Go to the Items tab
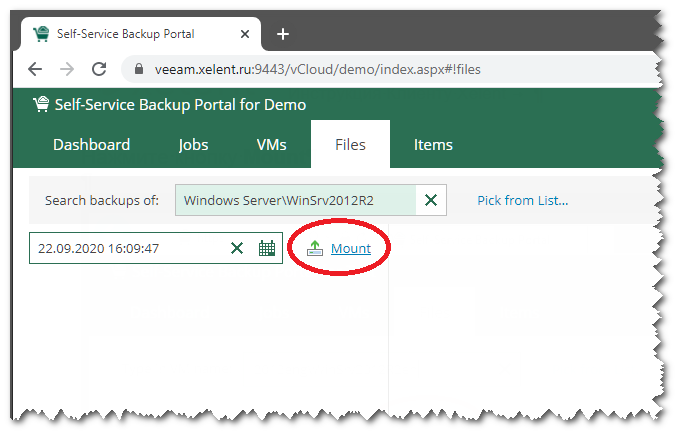 click(433, 145)
